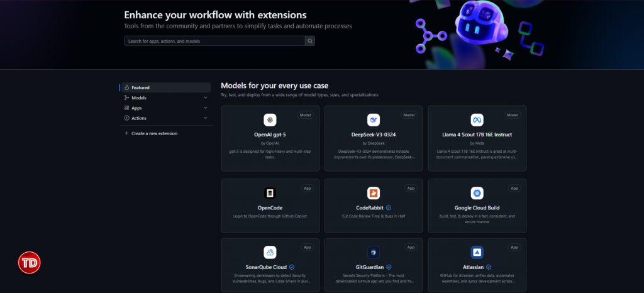Click 'Login to OpenCode through Github Copilot' text
644x293 pixels.
[x=270, y=216]
